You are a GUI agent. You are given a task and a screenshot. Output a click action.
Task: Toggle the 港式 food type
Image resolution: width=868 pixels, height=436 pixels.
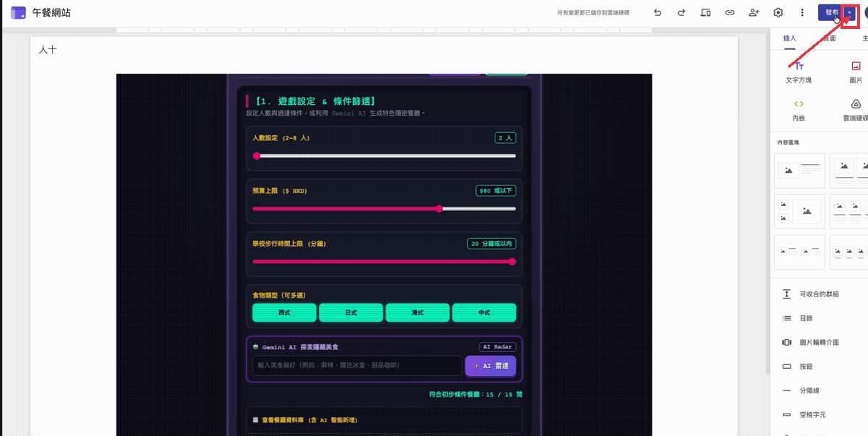point(417,312)
